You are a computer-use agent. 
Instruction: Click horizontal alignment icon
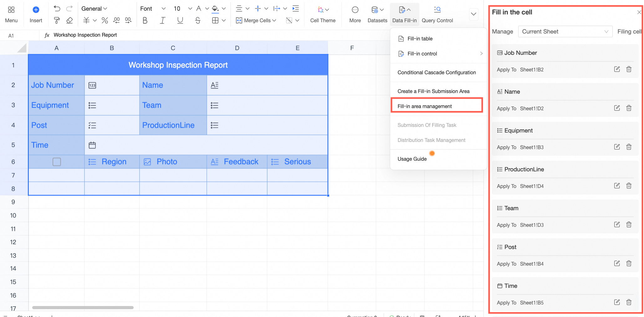(239, 8)
